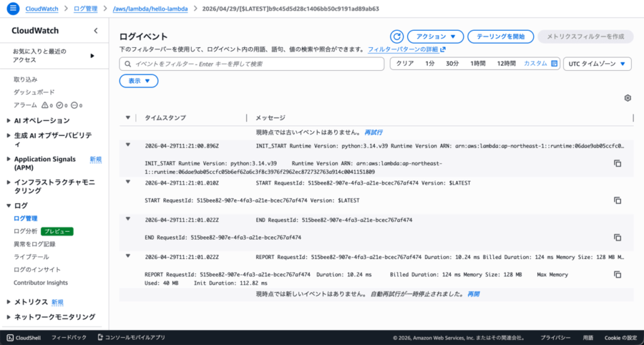Select the 12時間 time range
Viewport: 644px width, 345px height.
coord(506,63)
